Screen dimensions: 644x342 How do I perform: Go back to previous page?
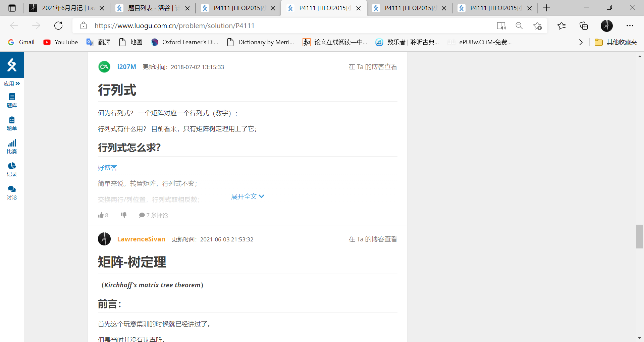[14, 25]
